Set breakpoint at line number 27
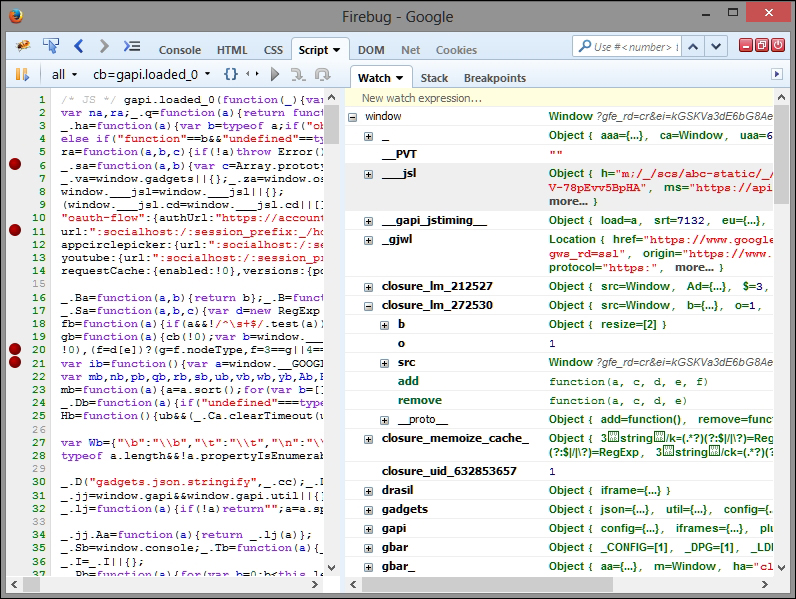 39,443
